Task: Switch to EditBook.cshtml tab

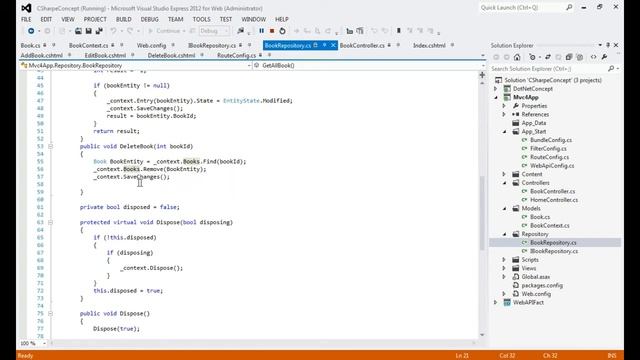Action: click(105, 55)
